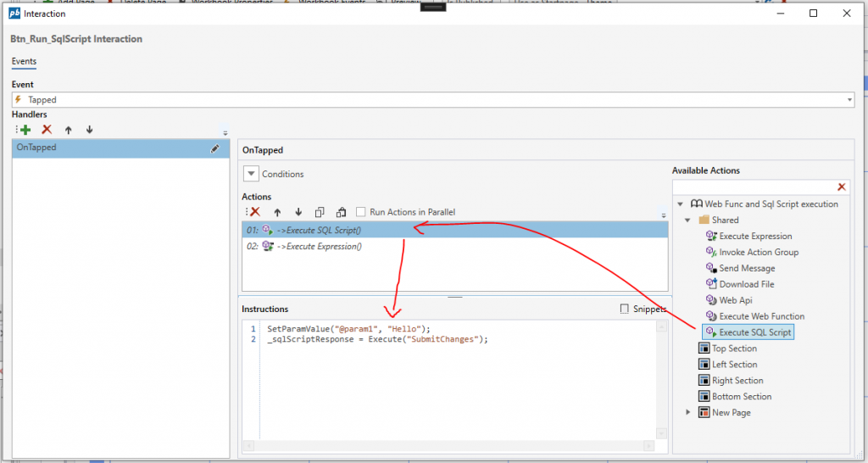Open Handlers toolbar overflow chevron
This screenshot has width=868, height=463.
225,133
